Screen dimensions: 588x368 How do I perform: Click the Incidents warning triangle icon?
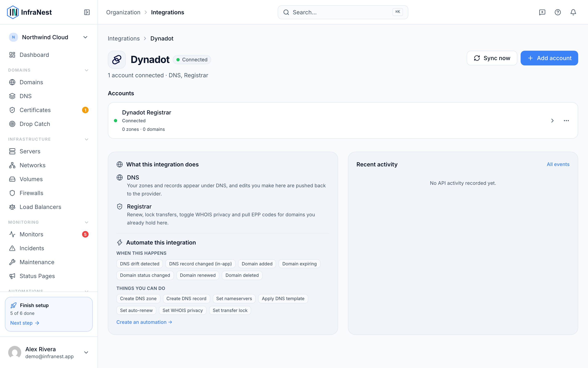[x=12, y=248]
